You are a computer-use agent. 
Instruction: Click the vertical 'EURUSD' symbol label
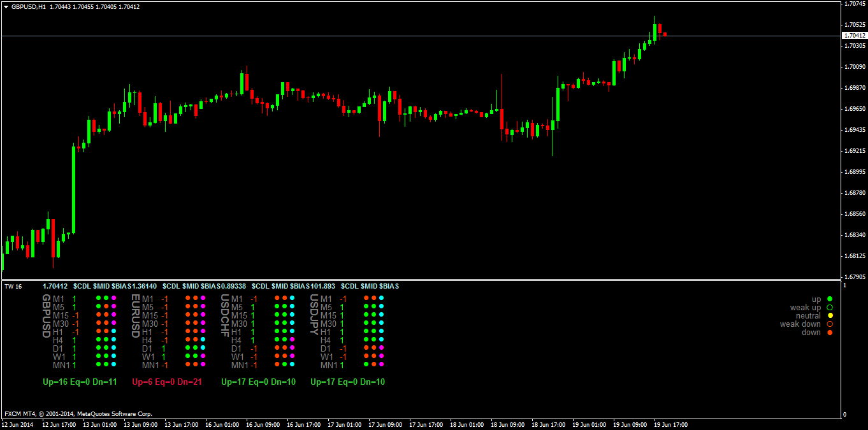(x=135, y=316)
